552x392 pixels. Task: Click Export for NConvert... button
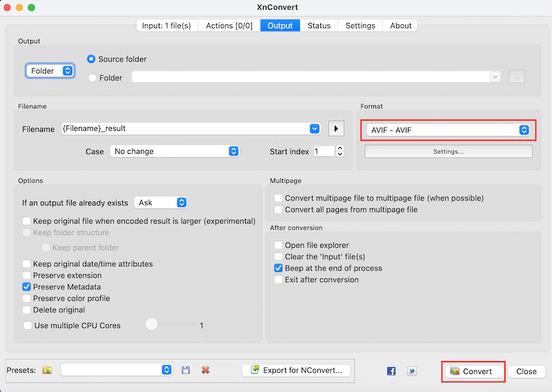pos(297,370)
